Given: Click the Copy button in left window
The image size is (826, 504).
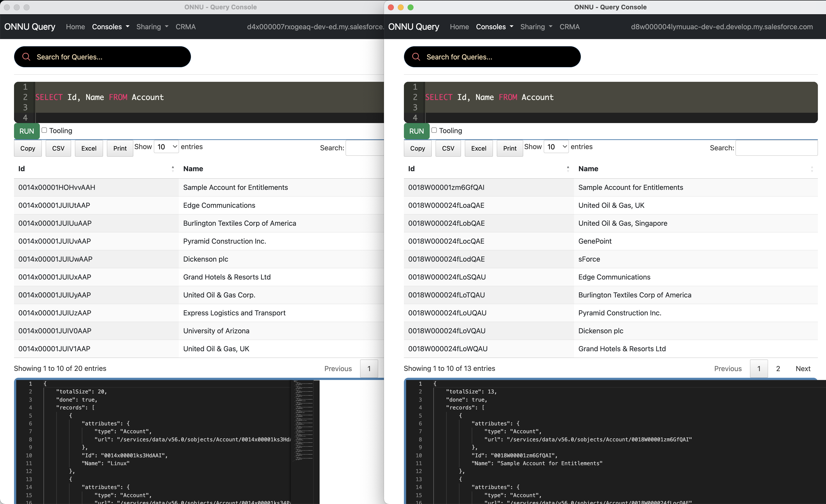Looking at the screenshot, I should click(x=28, y=148).
